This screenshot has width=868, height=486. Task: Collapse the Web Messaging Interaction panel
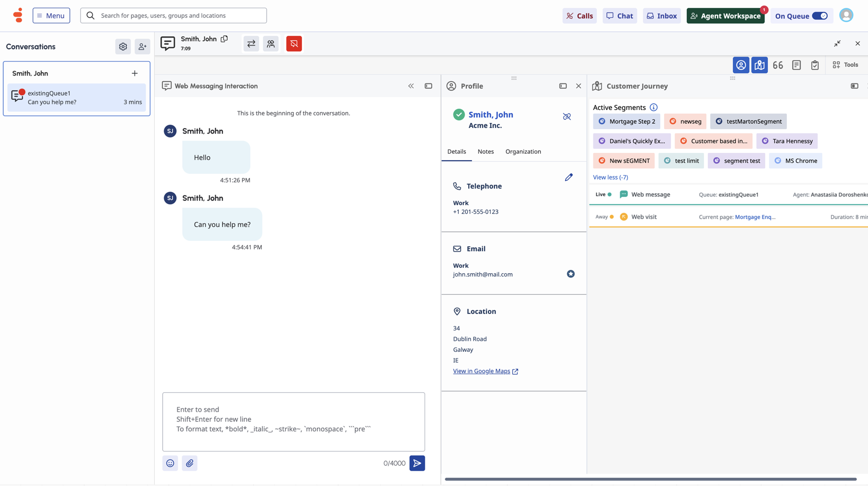(x=411, y=86)
